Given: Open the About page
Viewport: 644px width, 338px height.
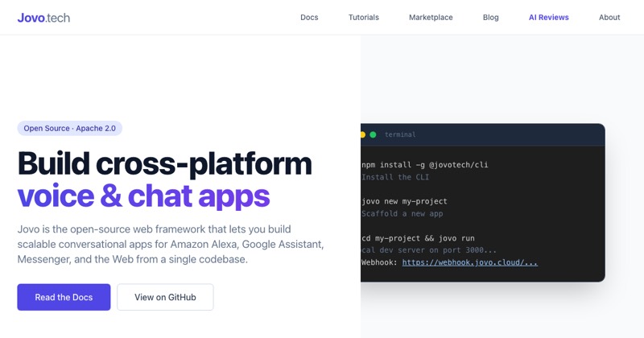Looking at the screenshot, I should pyautogui.click(x=609, y=17).
